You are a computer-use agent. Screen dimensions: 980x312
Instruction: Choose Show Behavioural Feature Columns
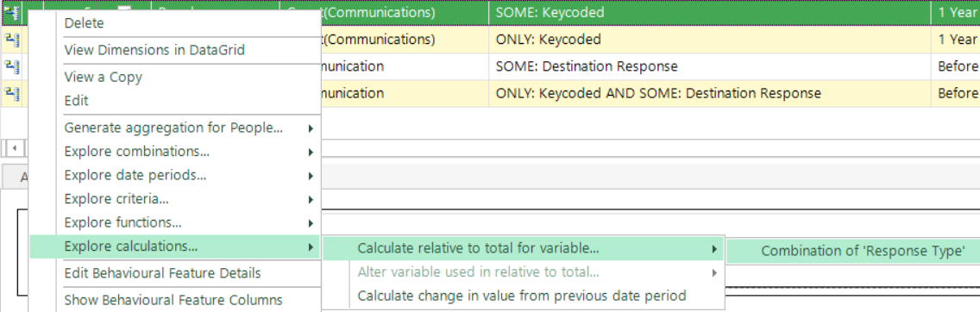tap(175, 300)
